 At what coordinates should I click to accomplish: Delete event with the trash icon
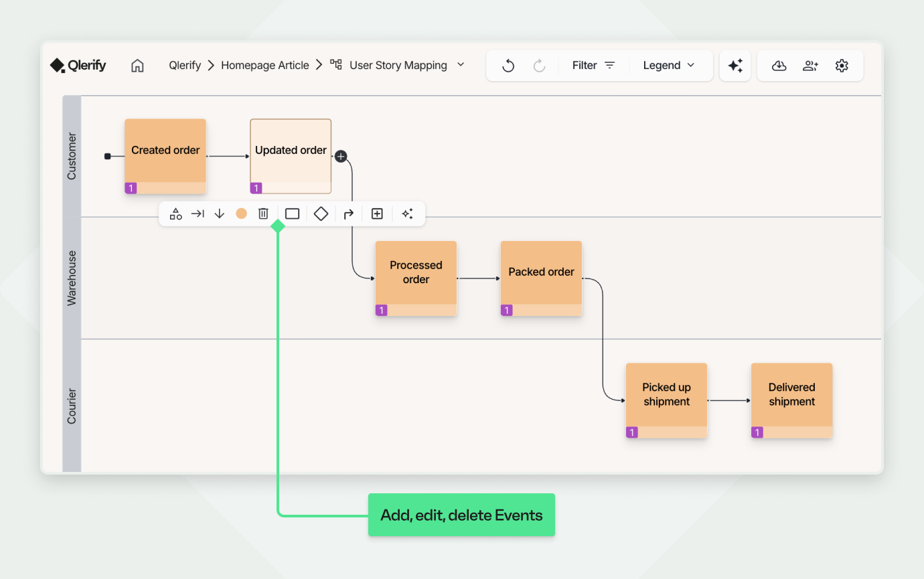point(264,214)
